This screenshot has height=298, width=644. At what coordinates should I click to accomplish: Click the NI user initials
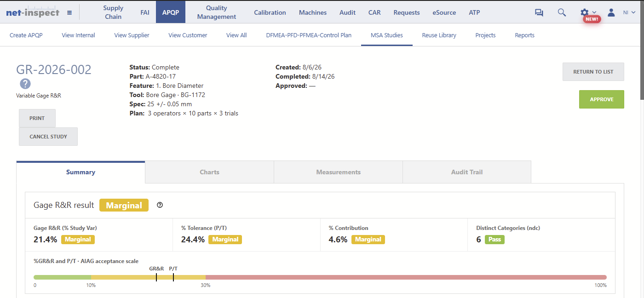[x=626, y=13]
